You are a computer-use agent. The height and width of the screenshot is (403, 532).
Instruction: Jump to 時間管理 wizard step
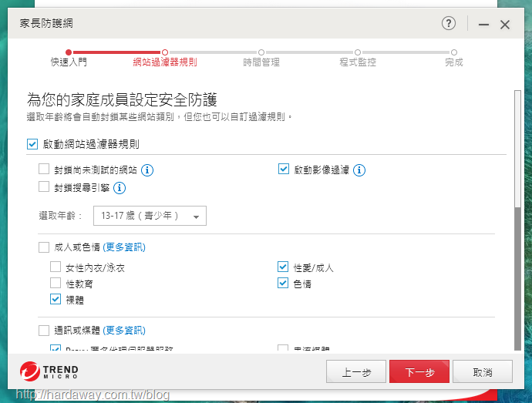click(261, 58)
